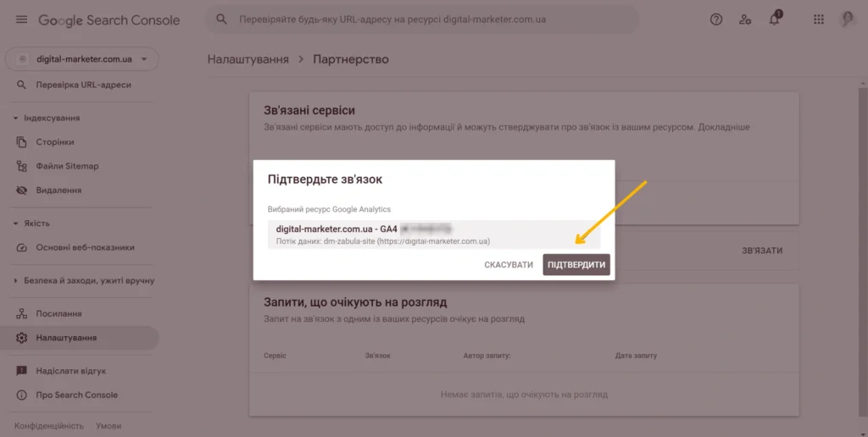The height and width of the screenshot is (437, 868).
Task: Click the Надіслати відгук feedback icon
Action: pyautogui.click(x=21, y=371)
